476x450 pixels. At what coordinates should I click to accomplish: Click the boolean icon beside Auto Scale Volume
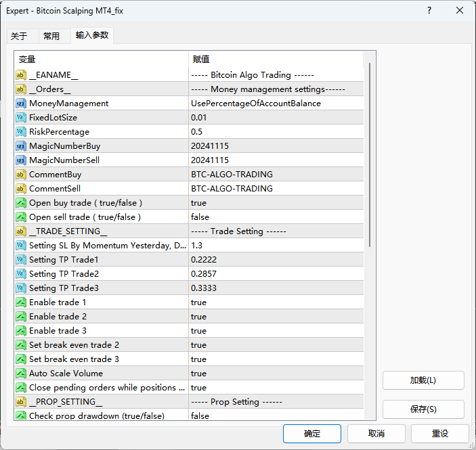pos(21,374)
